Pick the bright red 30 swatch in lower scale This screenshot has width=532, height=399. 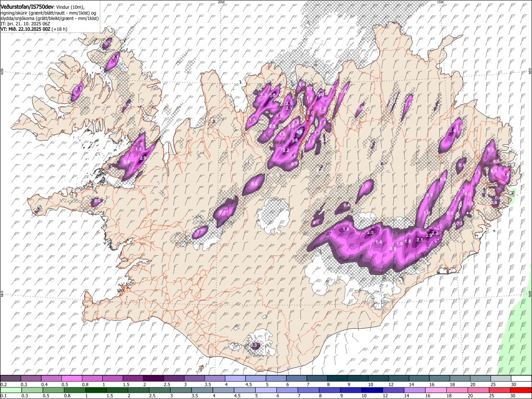pos(521,390)
